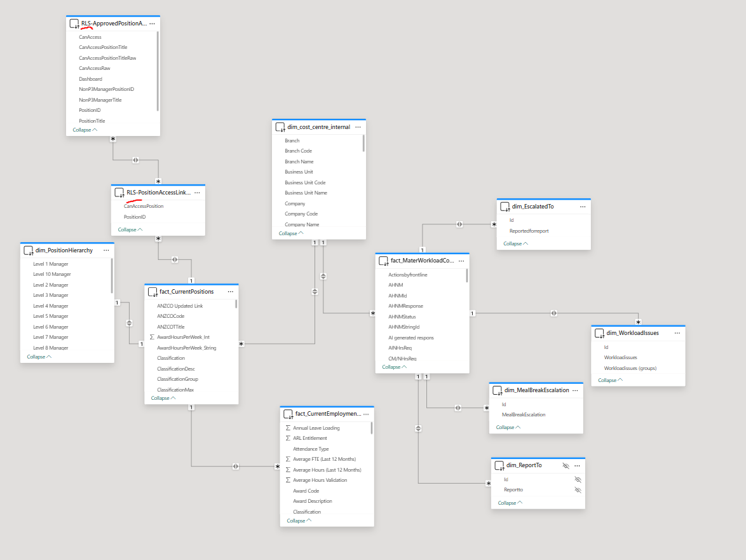
Task: Toggle visibility of the Reportto field
Action: (578, 490)
